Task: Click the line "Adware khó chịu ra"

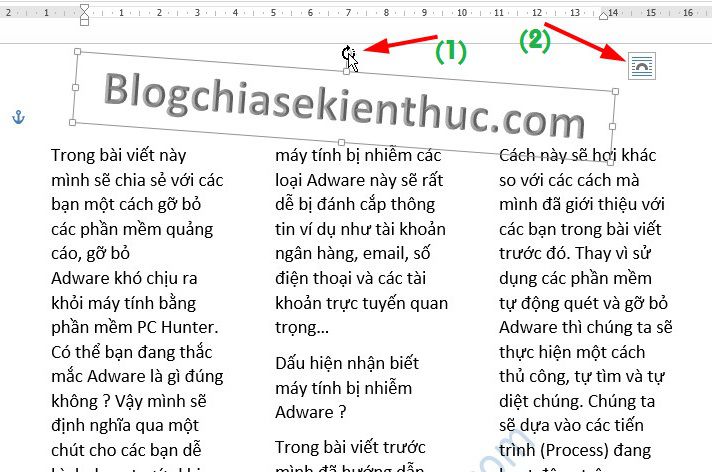Action: [x=124, y=278]
